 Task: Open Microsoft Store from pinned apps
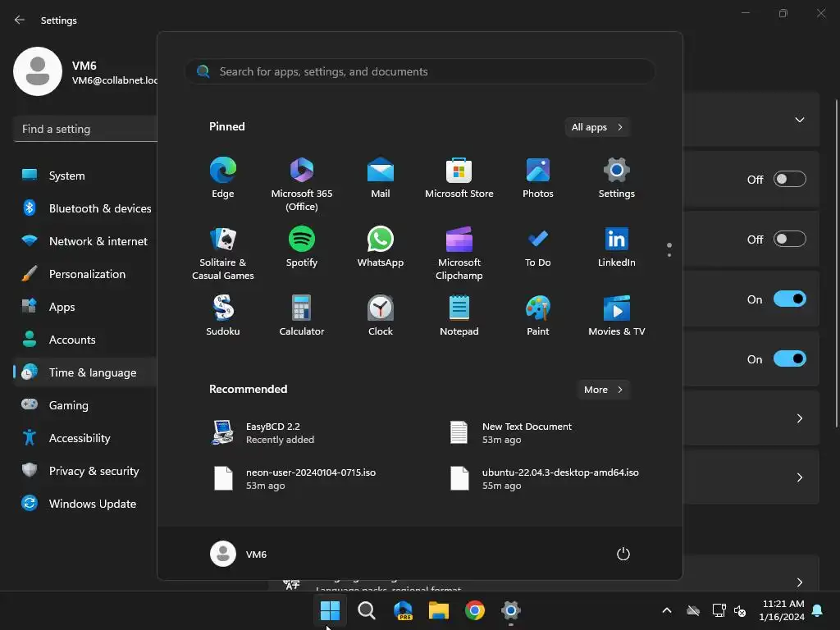point(459,178)
